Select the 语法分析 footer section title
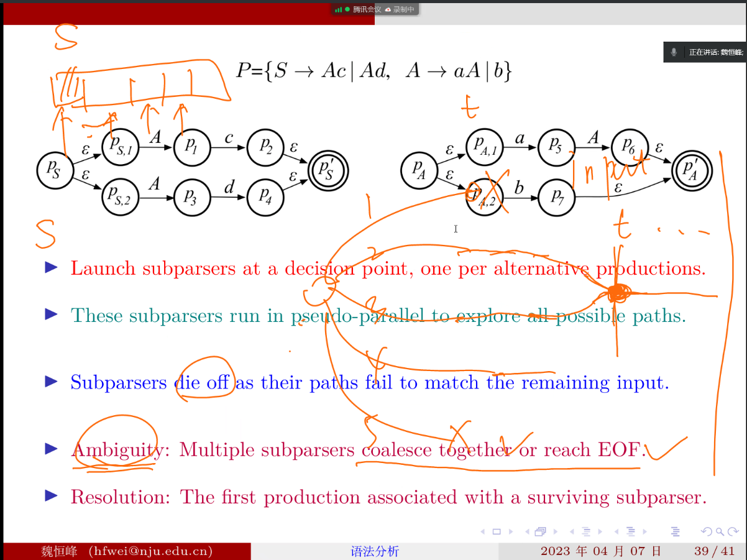This screenshot has width=747, height=560. (x=375, y=551)
